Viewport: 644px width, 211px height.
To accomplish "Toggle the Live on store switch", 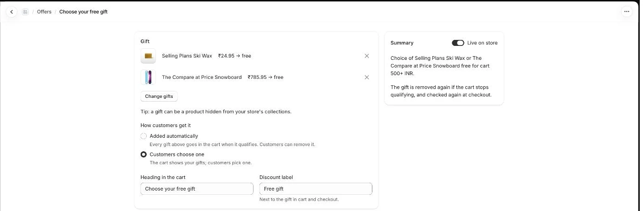I will click(x=458, y=43).
